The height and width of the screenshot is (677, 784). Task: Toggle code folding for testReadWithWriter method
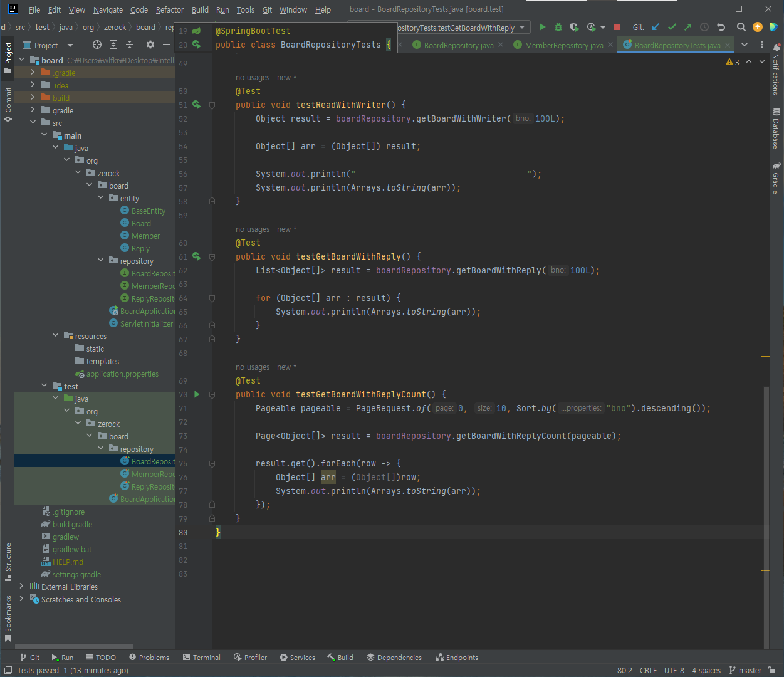(x=212, y=105)
